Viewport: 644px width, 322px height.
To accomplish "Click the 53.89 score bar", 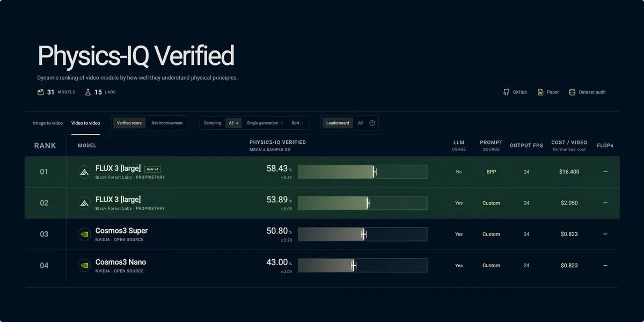I will [362, 203].
